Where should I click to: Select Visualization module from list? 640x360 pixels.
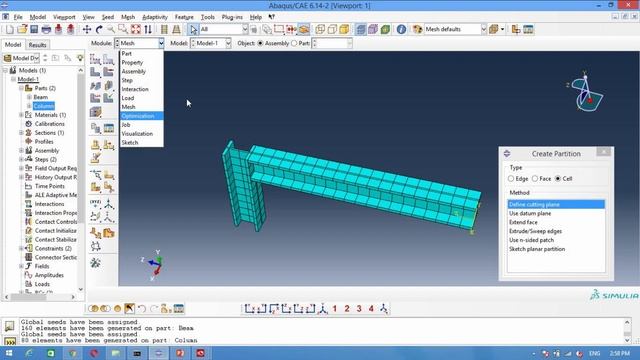click(x=142, y=134)
